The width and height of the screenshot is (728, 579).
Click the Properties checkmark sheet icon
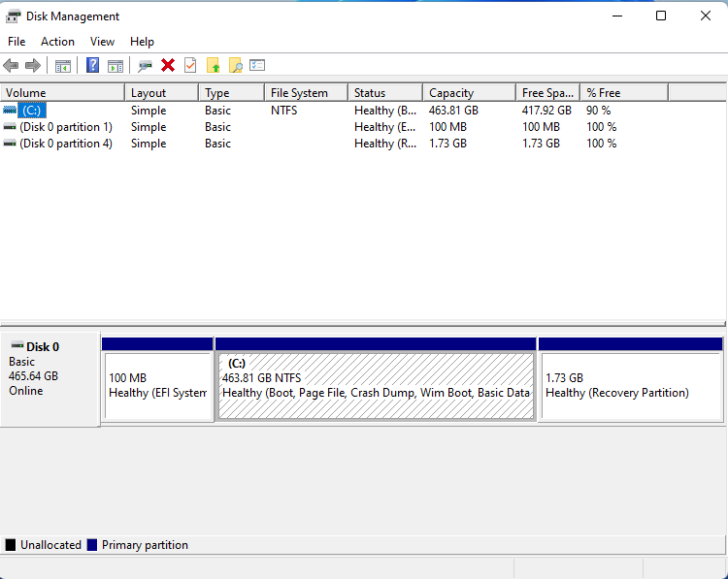[x=190, y=65]
